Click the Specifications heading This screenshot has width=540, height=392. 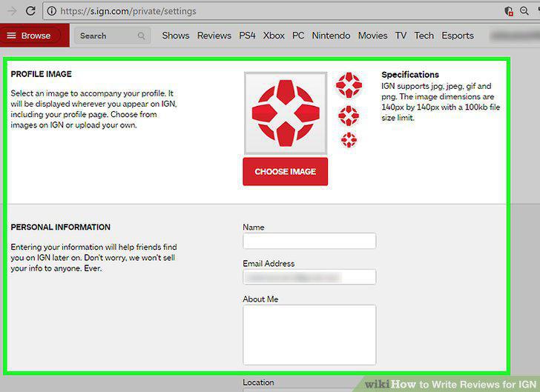pos(410,75)
